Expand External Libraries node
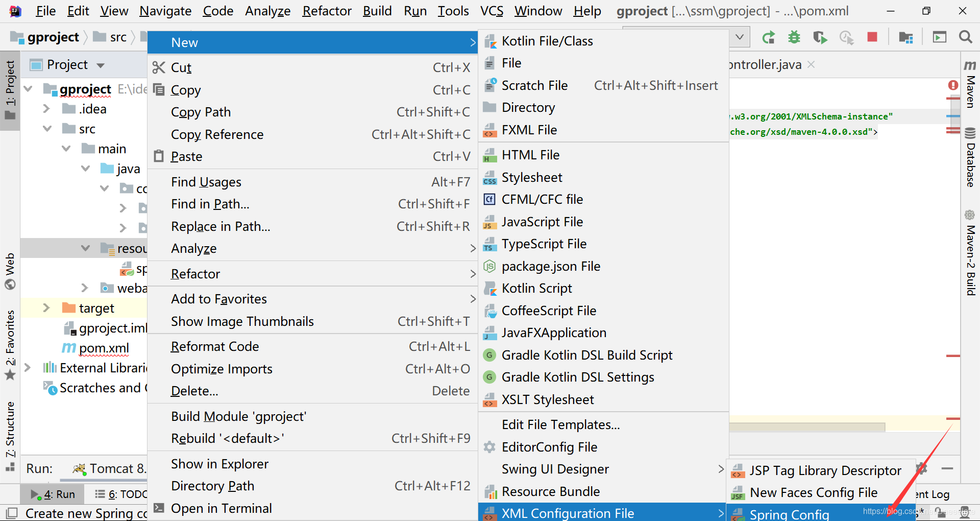The height and width of the screenshot is (521, 980). [x=28, y=368]
